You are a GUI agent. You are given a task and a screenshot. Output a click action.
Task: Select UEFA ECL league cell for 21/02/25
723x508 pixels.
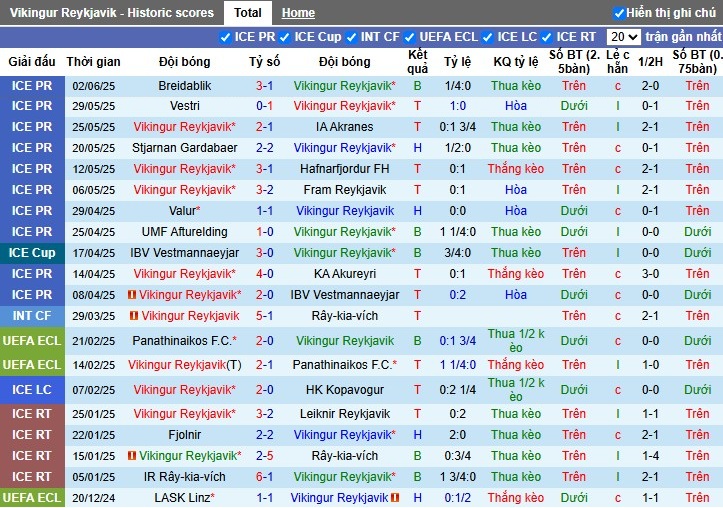pos(32,341)
